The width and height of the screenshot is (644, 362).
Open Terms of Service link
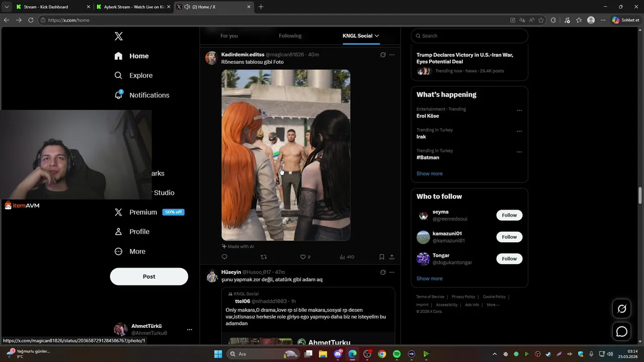click(430, 297)
